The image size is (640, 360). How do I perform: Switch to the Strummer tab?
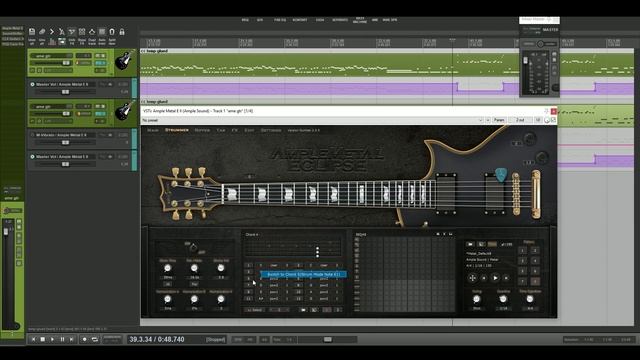coord(177,130)
